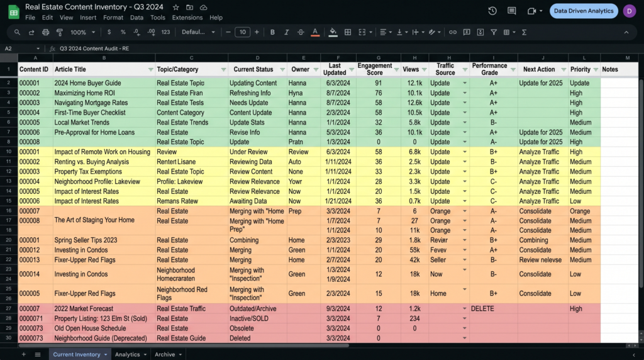Decrease decimal places

click(x=136, y=32)
